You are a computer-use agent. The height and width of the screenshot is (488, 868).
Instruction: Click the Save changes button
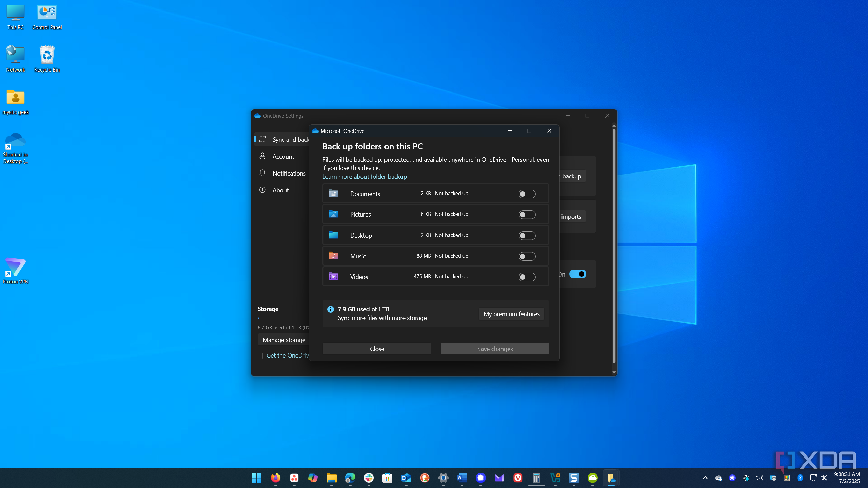[495, 349]
